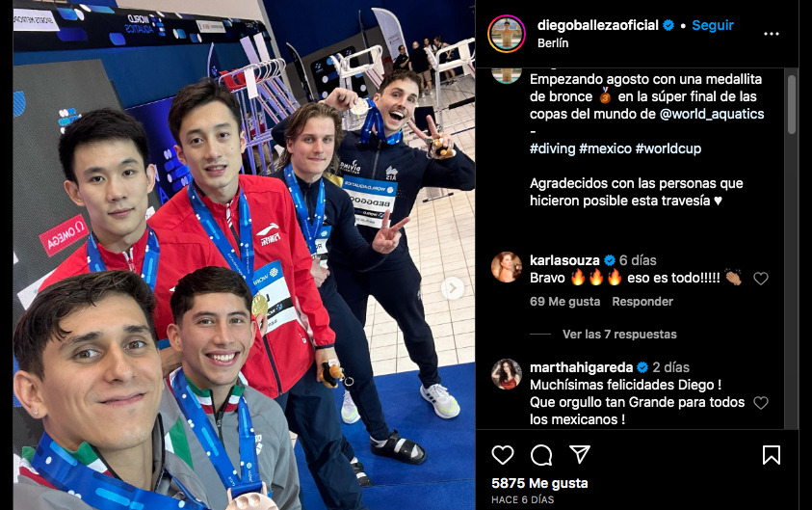812x510 pixels.
Task: Like karlasouza's comment with the heart
Action: click(760, 279)
